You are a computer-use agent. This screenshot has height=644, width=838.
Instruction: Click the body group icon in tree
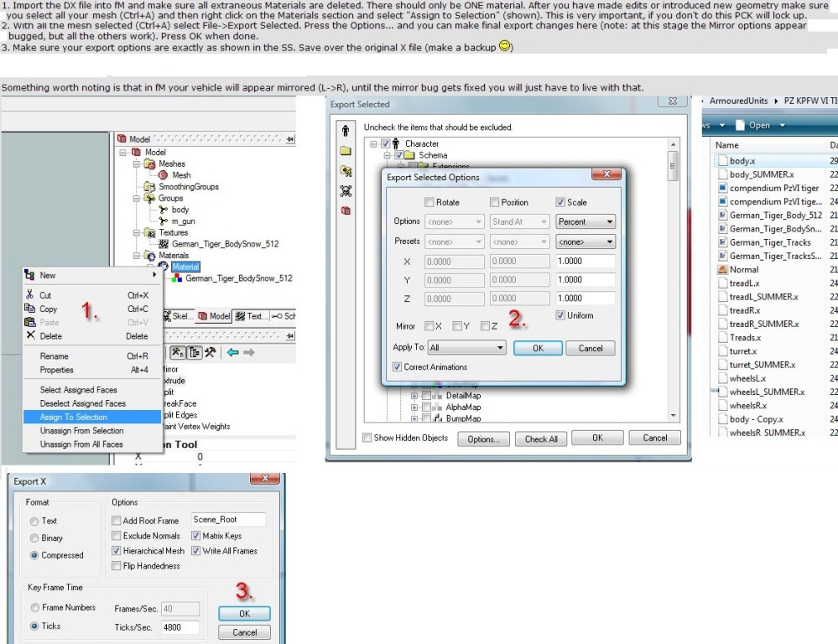click(x=163, y=210)
